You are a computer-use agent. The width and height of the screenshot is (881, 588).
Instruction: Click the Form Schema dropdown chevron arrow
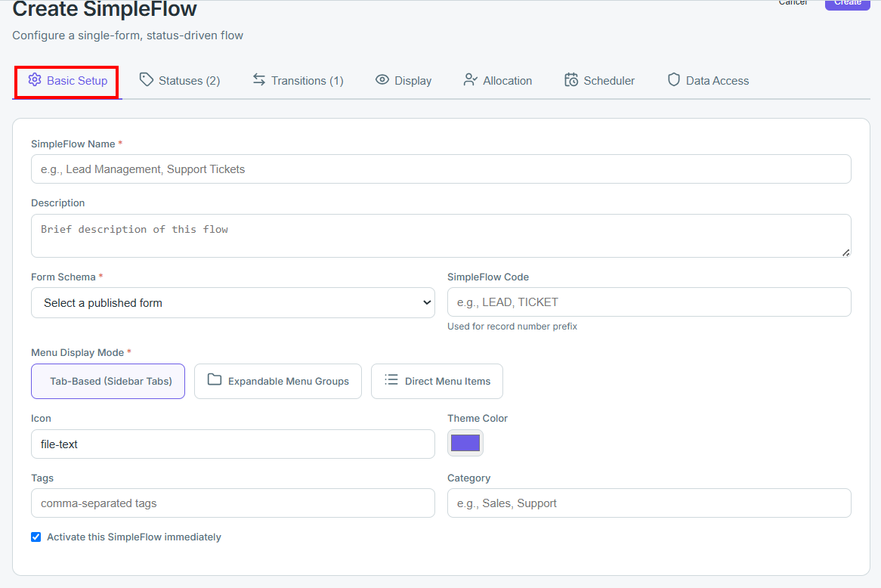click(x=426, y=303)
